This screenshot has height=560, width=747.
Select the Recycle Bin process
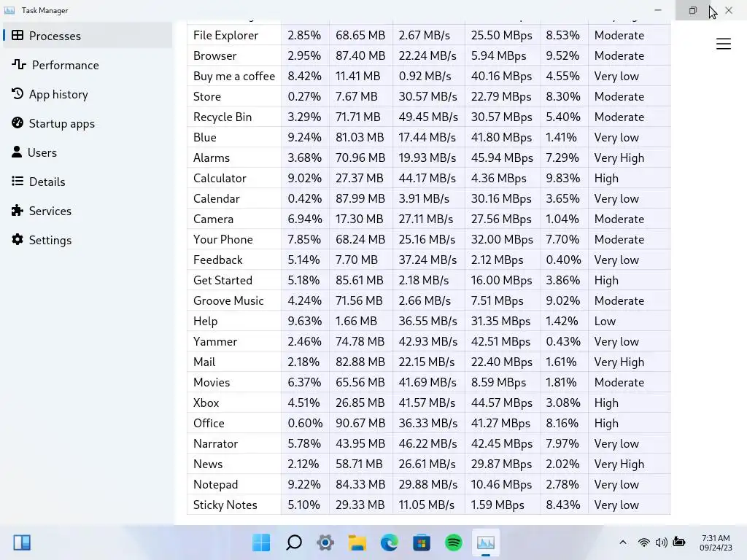coord(428,117)
